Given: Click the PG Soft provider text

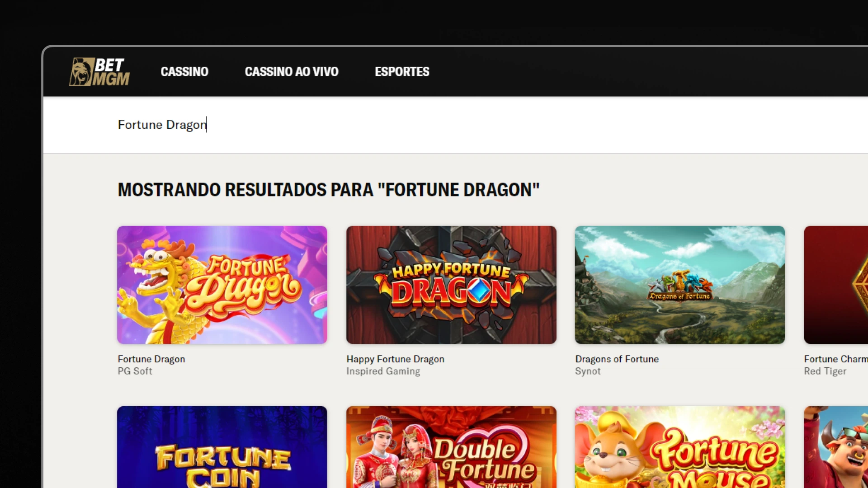Looking at the screenshot, I should (135, 371).
